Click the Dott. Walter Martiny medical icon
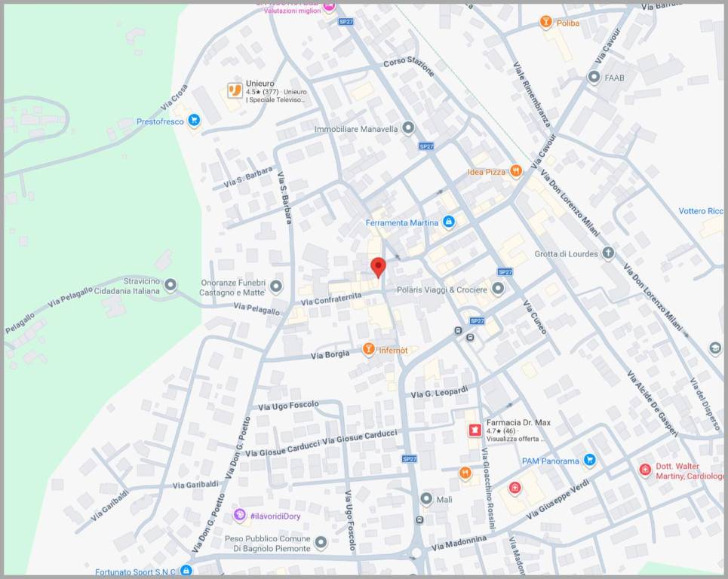Image resolution: width=728 pixels, height=579 pixels. (645, 470)
